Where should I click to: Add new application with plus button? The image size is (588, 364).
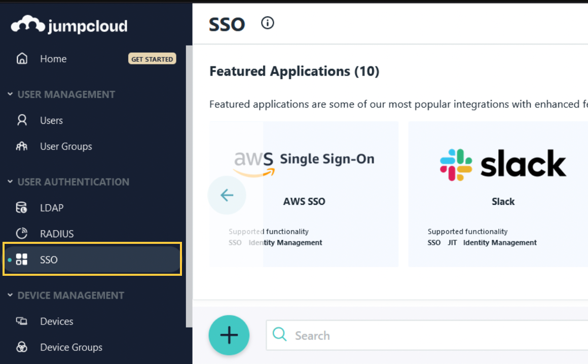229,335
